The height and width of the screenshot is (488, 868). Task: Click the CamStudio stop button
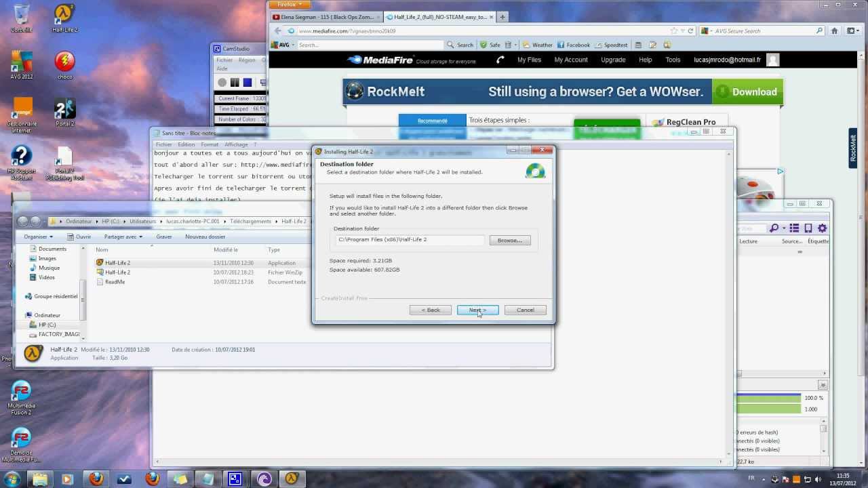click(248, 83)
